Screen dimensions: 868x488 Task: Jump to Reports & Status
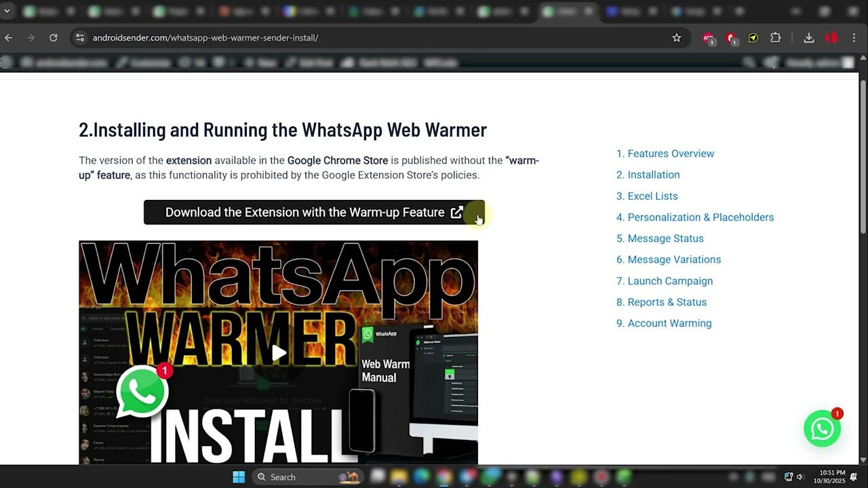pos(667,302)
